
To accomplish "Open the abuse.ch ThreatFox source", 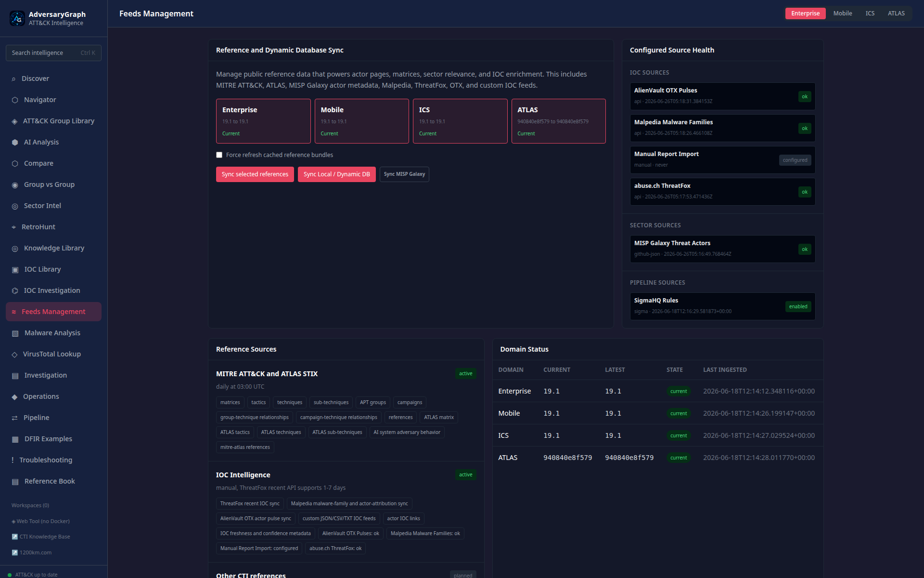I will pyautogui.click(x=722, y=192).
